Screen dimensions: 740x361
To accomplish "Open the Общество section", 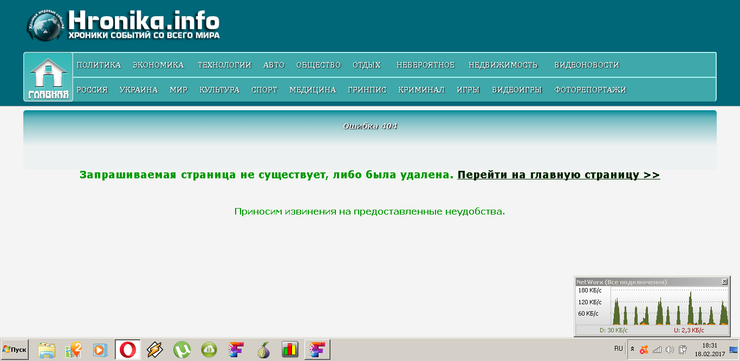I will pos(318,65).
